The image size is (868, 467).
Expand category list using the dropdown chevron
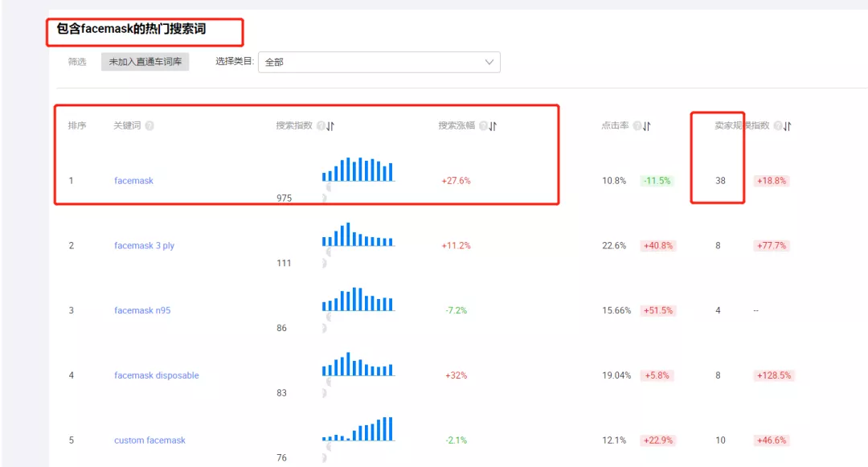pyautogui.click(x=489, y=62)
